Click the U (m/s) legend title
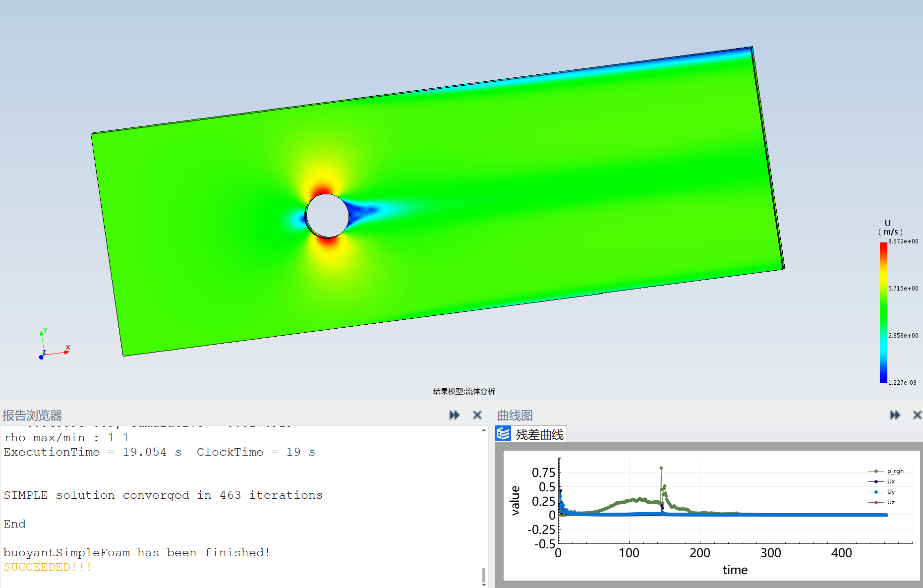 pos(890,228)
